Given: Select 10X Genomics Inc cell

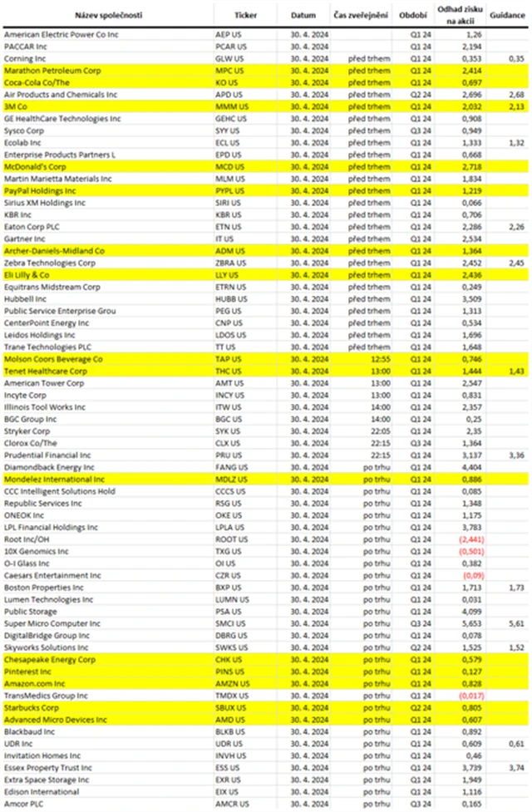Looking at the screenshot, I should (37, 552).
